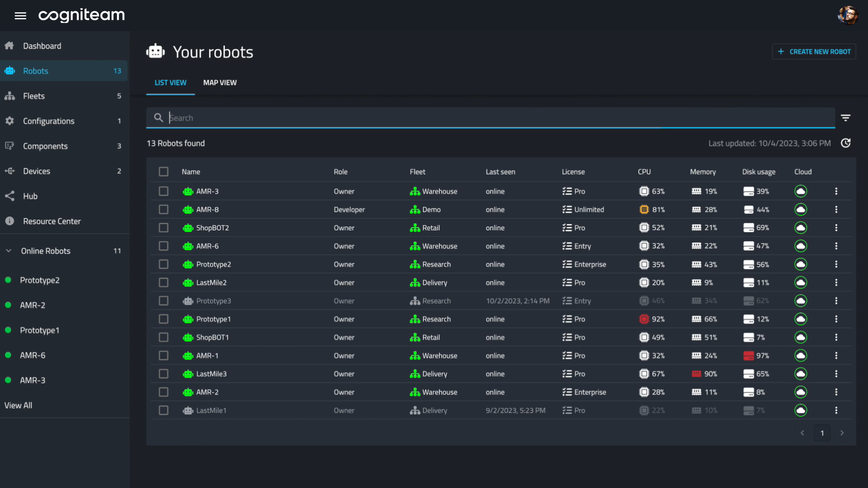Open more options for AMR-3 row
This screenshot has height=488, width=868.
click(x=836, y=192)
